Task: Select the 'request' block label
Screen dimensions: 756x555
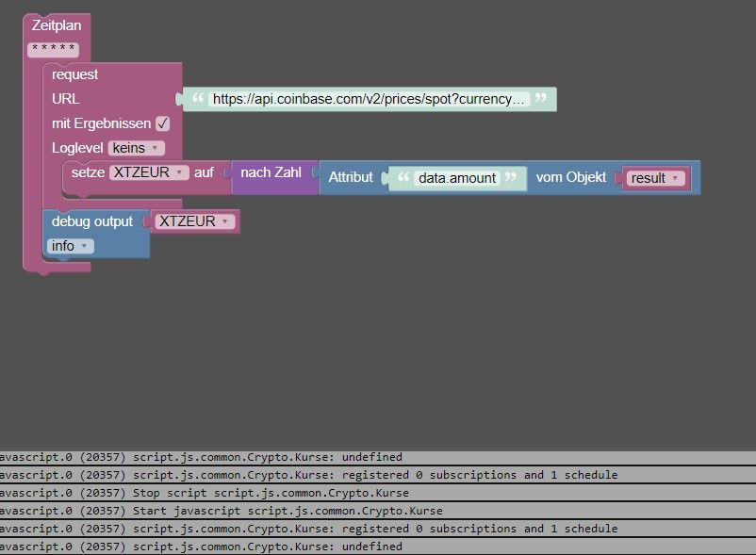Action: click(x=74, y=74)
